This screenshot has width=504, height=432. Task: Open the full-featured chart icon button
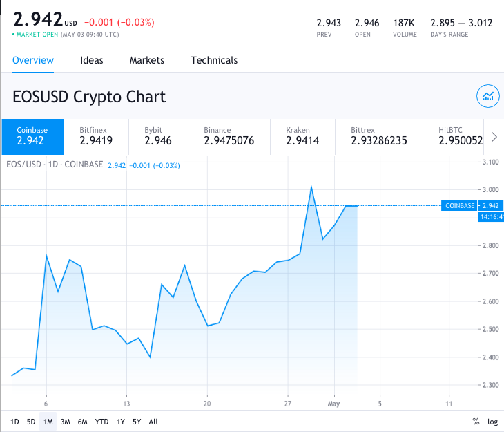coord(487,96)
